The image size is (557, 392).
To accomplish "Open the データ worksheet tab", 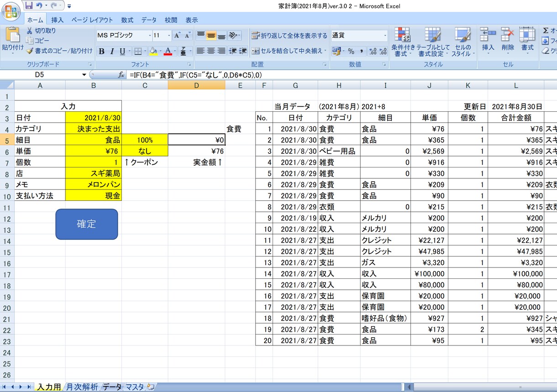I will pos(112,387).
